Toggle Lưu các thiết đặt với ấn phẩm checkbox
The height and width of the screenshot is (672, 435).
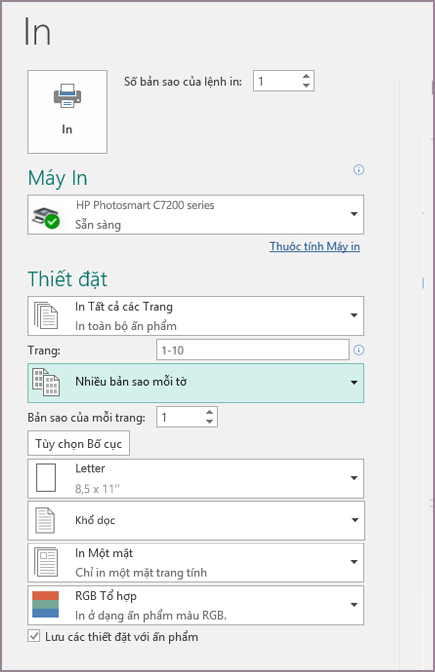(x=34, y=636)
